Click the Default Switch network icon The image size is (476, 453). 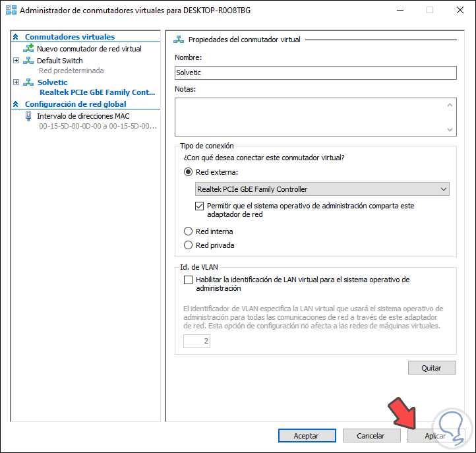pos(28,61)
